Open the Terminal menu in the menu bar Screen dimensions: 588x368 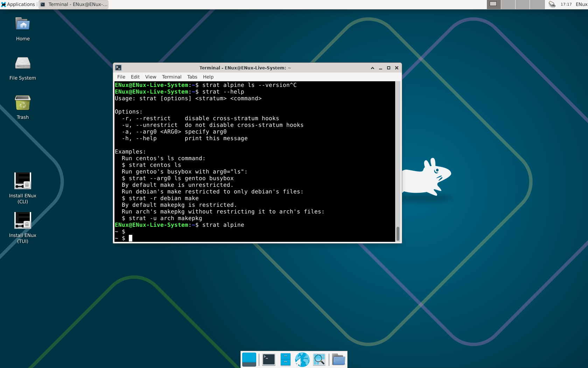click(x=171, y=77)
